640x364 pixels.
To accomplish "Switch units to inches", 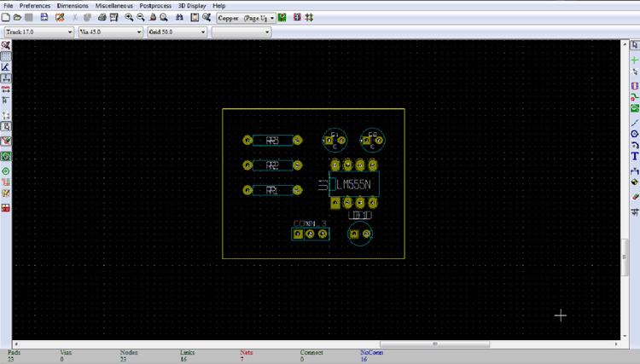I will point(6,78).
